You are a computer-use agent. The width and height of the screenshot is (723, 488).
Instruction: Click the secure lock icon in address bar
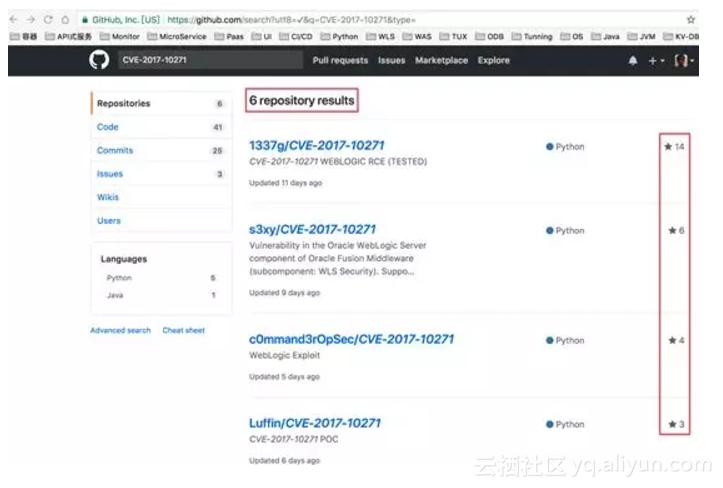click(84, 20)
